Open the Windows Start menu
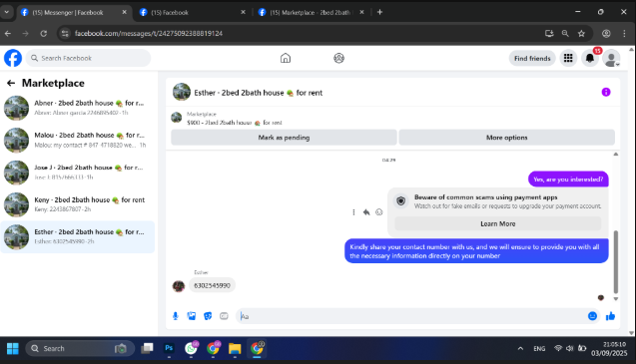636x364 pixels. click(13, 349)
